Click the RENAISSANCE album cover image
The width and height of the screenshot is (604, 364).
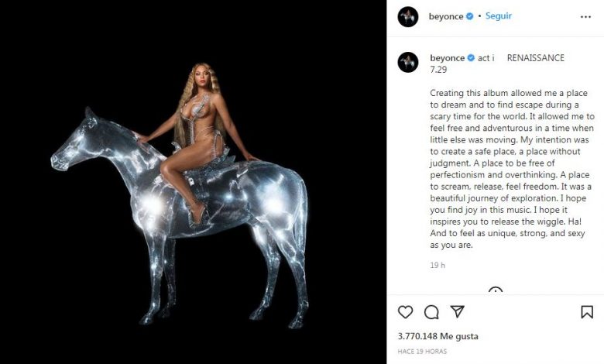click(193, 182)
